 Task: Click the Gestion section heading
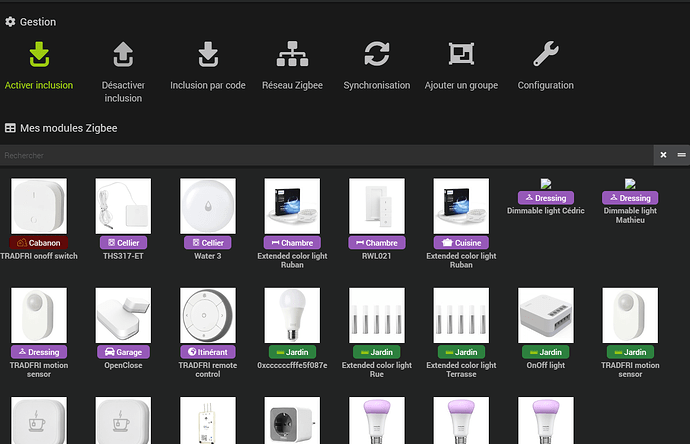coord(30,22)
